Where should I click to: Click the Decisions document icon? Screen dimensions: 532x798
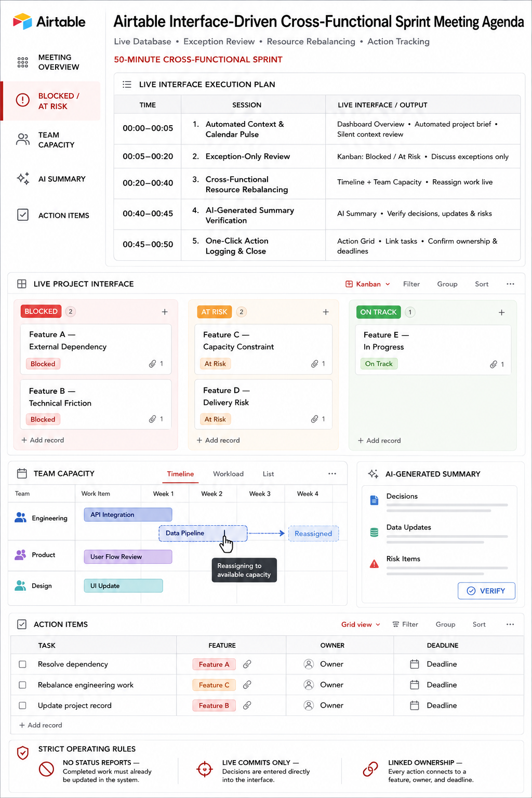(374, 500)
